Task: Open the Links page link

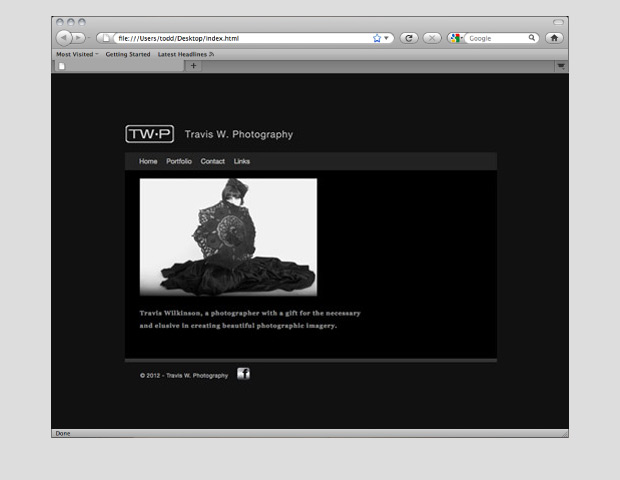Action: click(242, 161)
